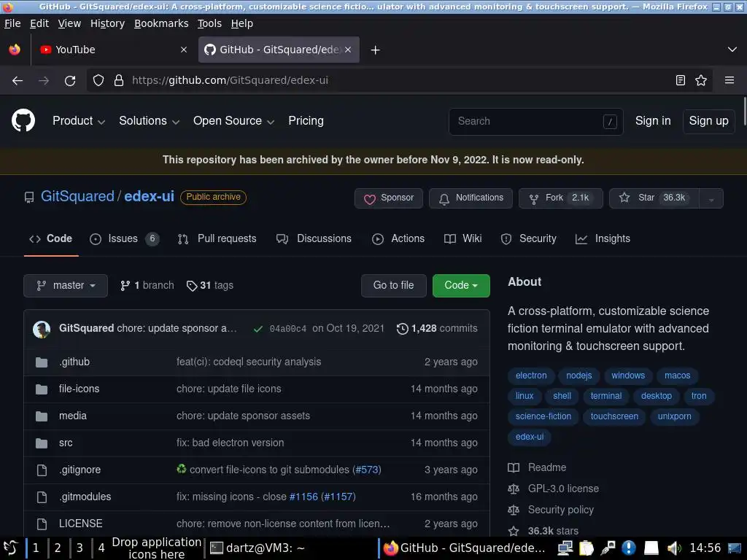Click the green commit status checkmark
This screenshot has width=747, height=560.
tap(258, 329)
